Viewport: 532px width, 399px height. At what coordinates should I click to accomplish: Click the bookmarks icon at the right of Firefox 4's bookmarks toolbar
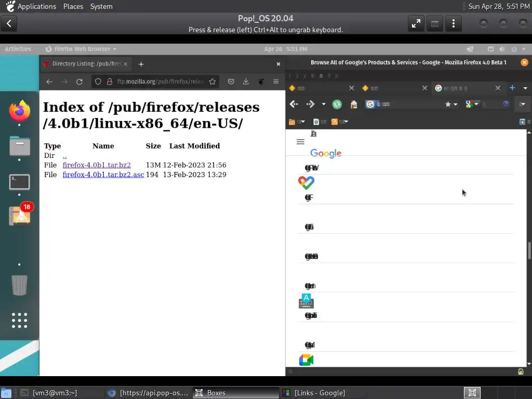coord(523,122)
